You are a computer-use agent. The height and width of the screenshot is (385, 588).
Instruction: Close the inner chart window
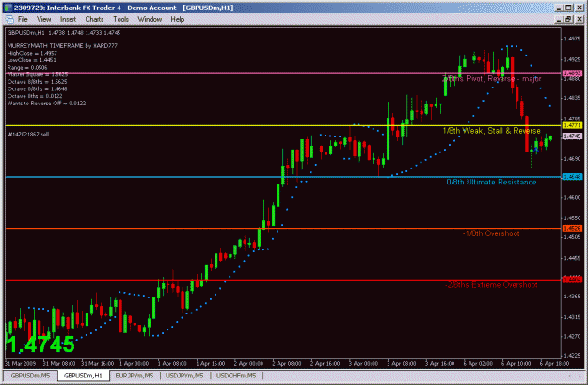point(580,19)
